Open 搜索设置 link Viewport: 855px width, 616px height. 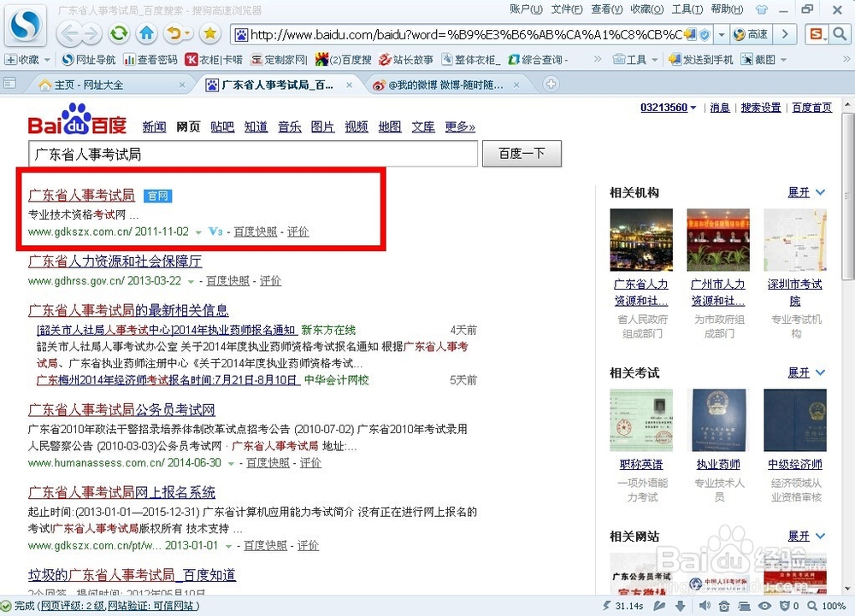tap(761, 108)
